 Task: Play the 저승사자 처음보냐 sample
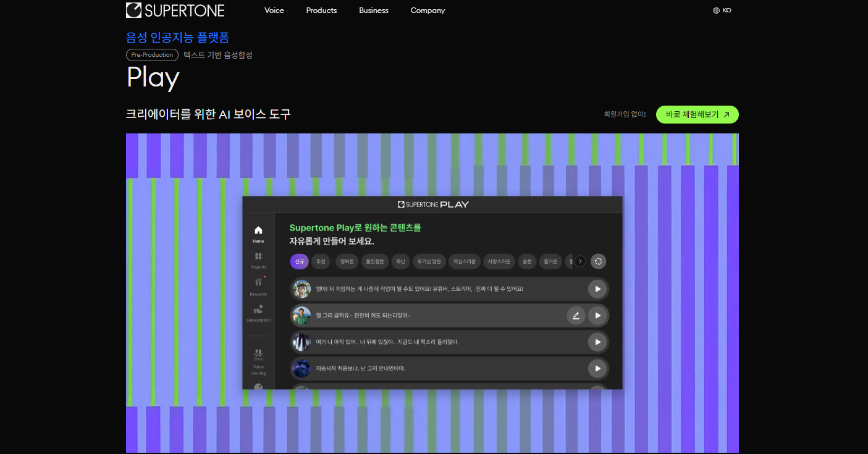(x=597, y=368)
